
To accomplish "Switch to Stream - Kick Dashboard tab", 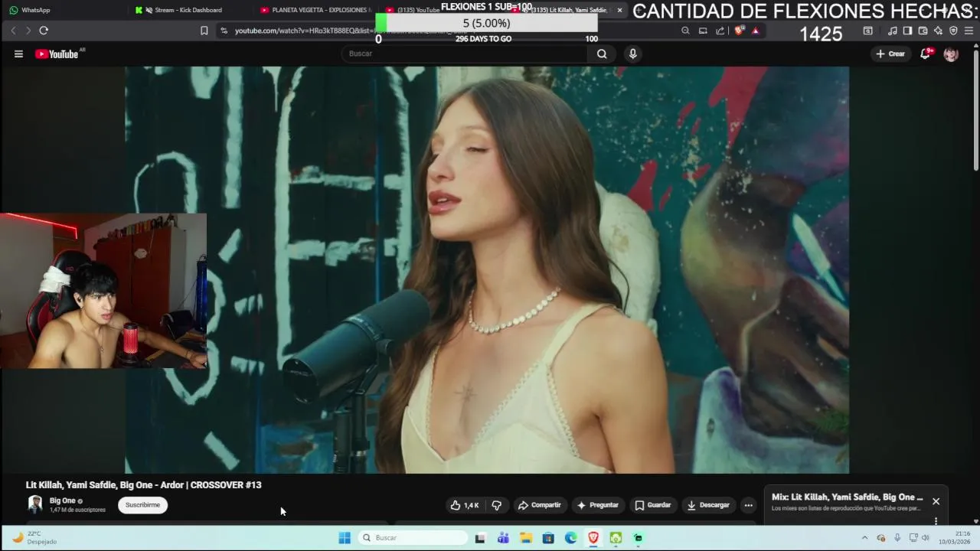I will coord(188,10).
